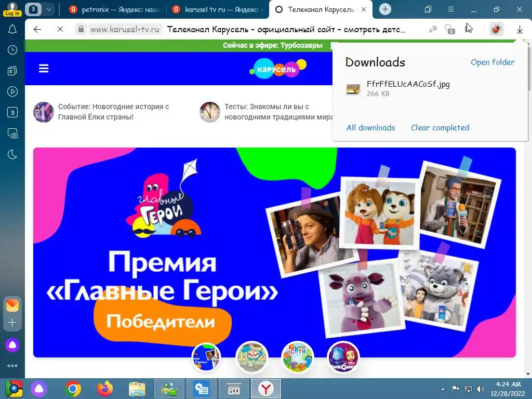Open File Explorer from the taskbar
This screenshot has width=532, height=399.
(x=137, y=389)
